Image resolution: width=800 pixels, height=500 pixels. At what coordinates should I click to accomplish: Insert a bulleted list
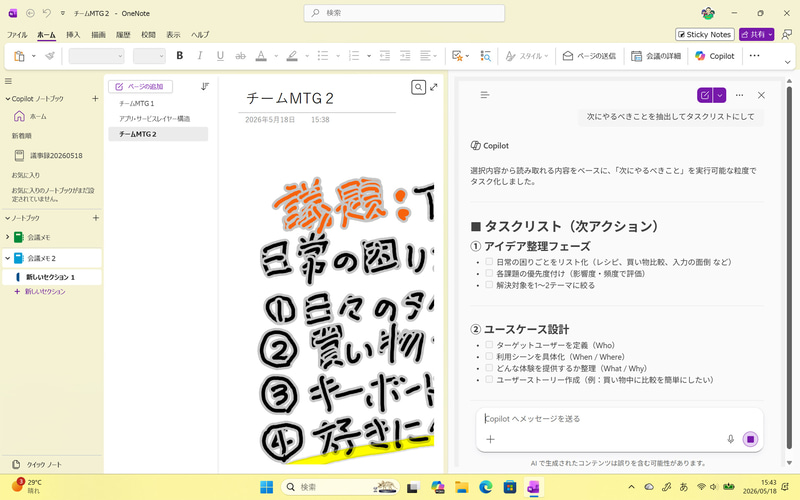tap(322, 56)
